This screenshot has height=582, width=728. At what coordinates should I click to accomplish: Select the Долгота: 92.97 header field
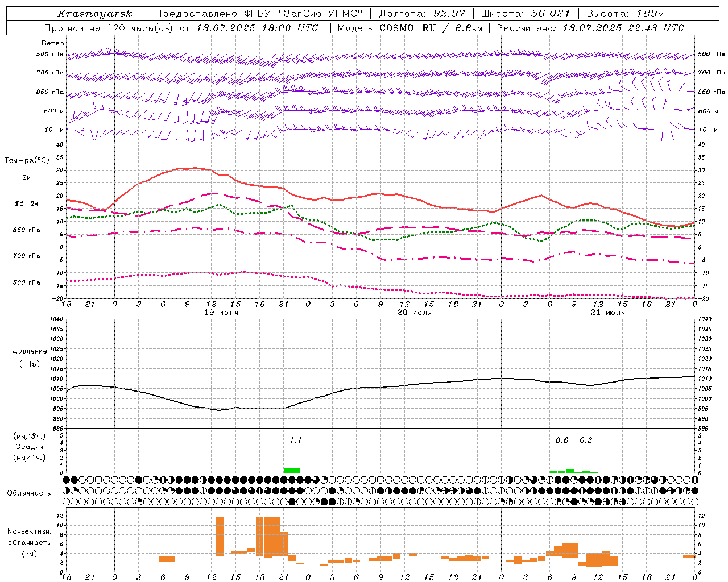(x=422, y=14)
